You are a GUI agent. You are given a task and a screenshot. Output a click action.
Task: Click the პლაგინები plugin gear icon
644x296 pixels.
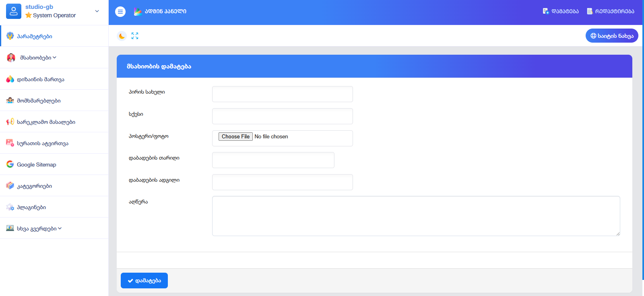10,207
